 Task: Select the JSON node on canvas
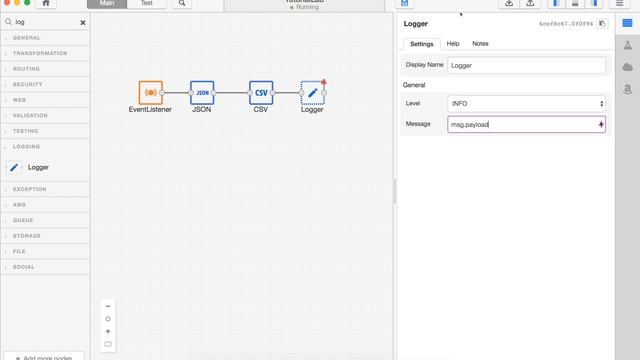[x=202, y=93]
